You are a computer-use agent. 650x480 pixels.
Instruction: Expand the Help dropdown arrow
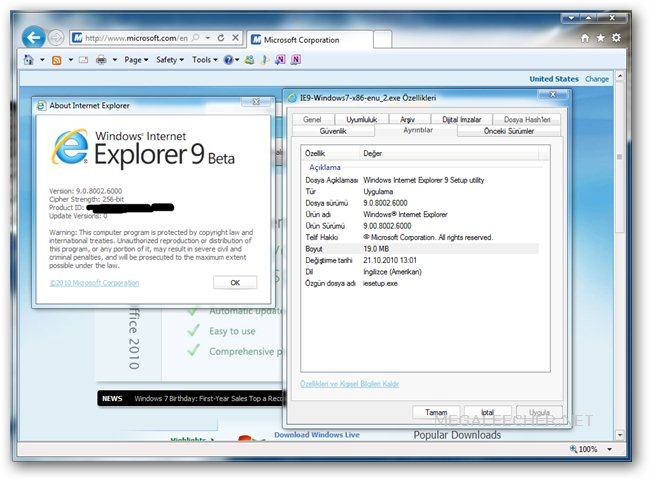point(237,60)
